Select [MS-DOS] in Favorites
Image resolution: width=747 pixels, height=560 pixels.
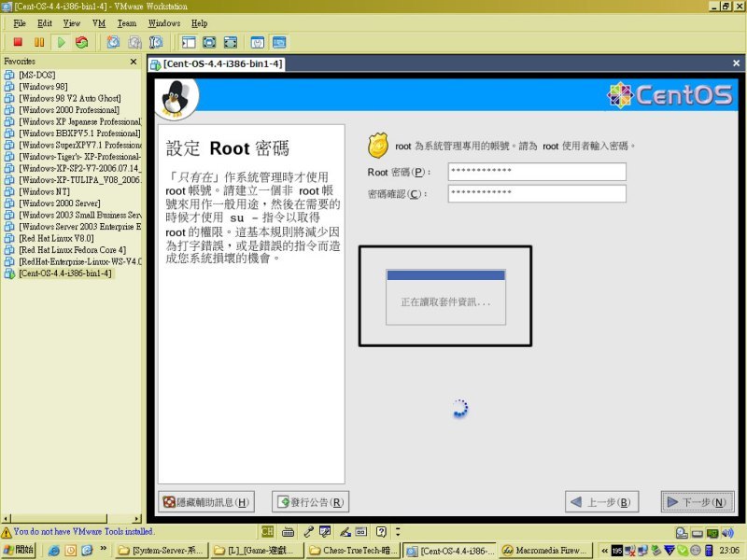[x=37, y=76]
